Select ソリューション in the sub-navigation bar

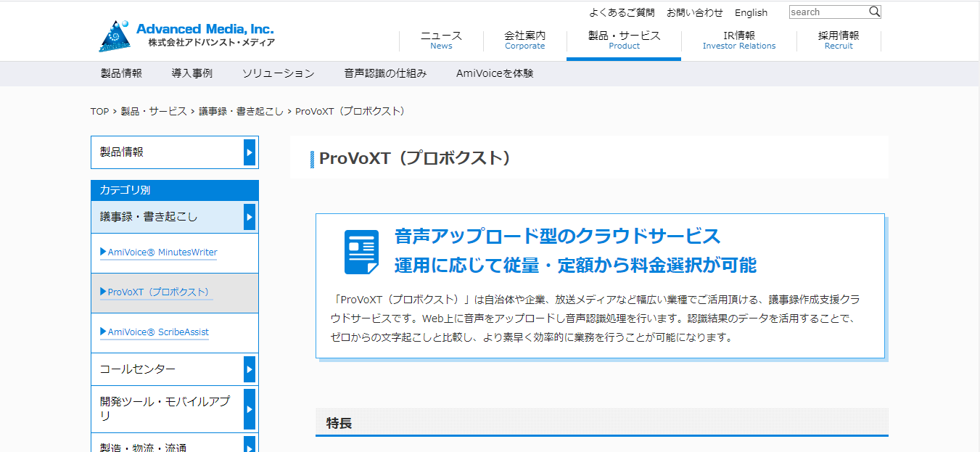pos(279,73)
